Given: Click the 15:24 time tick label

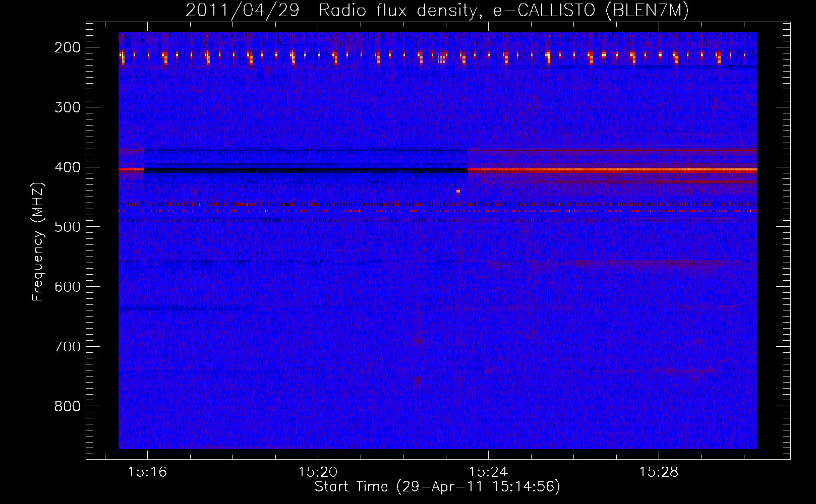Looking at the screenshot, I should pyautogui.click(x=488, y=472).
